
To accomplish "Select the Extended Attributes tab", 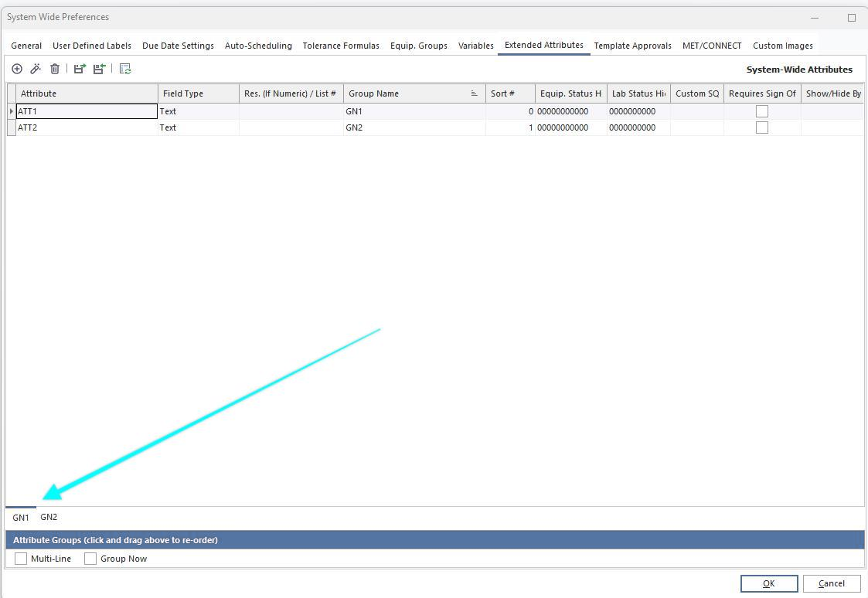I will point(544,46).
